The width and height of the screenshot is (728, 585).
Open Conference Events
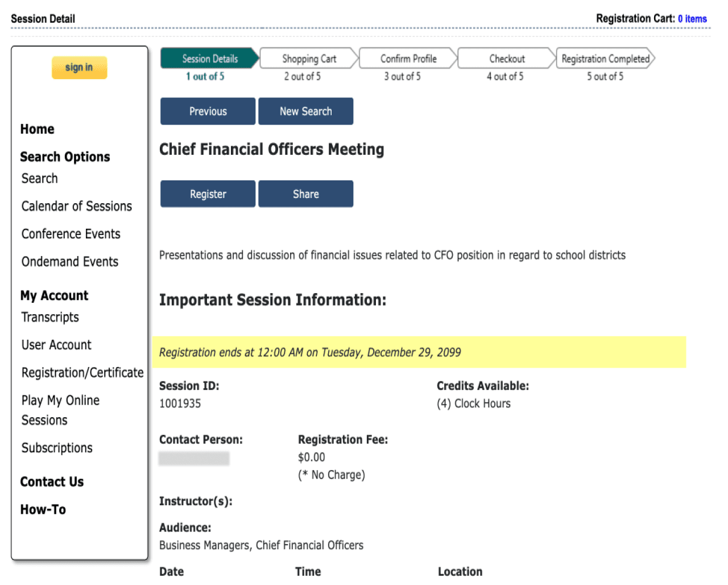71,234
